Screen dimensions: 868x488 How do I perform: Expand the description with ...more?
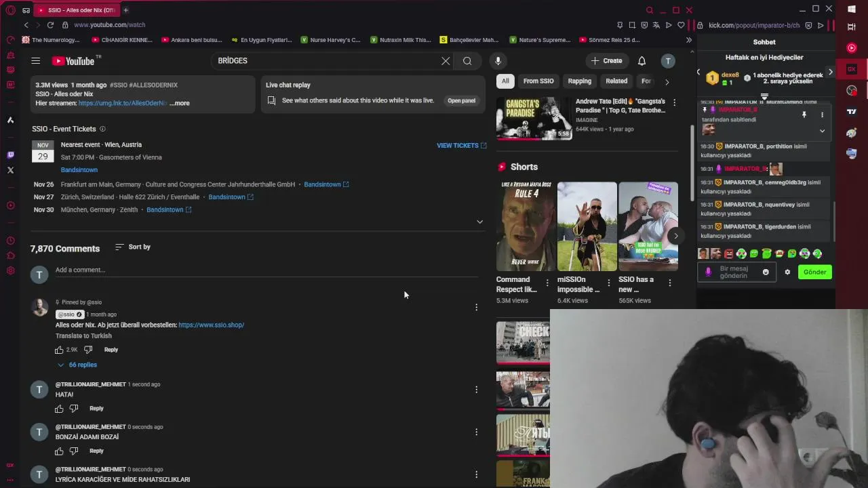tap(180, 103)
